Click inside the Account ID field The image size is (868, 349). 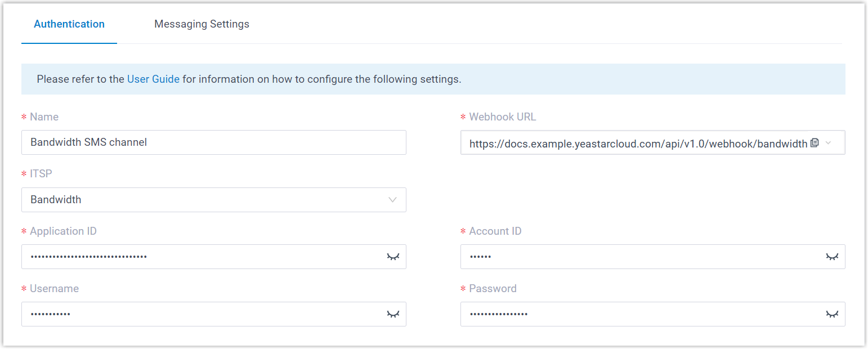(x=642, y=257)
